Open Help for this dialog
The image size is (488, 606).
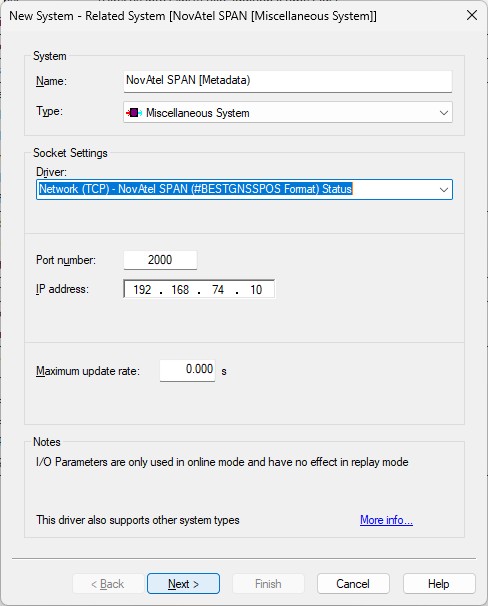pyautogui.click(x=439, y=584)
